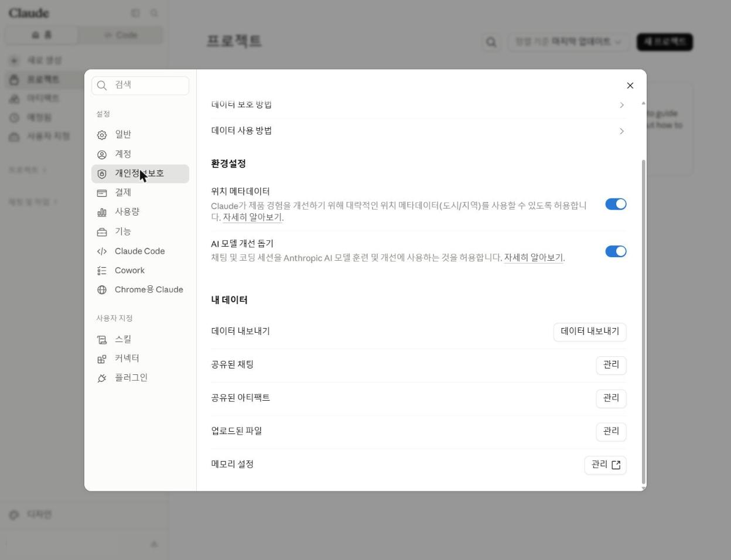Viewport: 731px width, 560px height.
Task: Click 관리 button for 업로드된 파일
Action: (611, 432)
